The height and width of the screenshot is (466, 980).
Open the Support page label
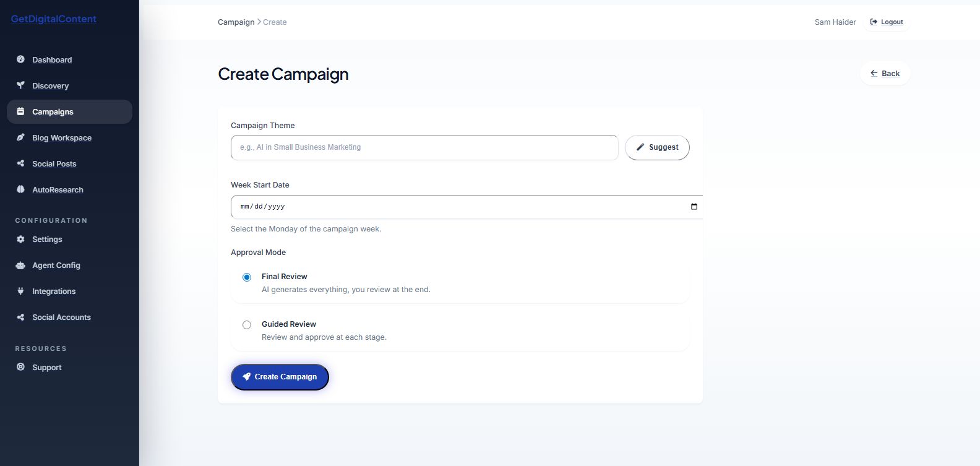[x=47, y=367]
